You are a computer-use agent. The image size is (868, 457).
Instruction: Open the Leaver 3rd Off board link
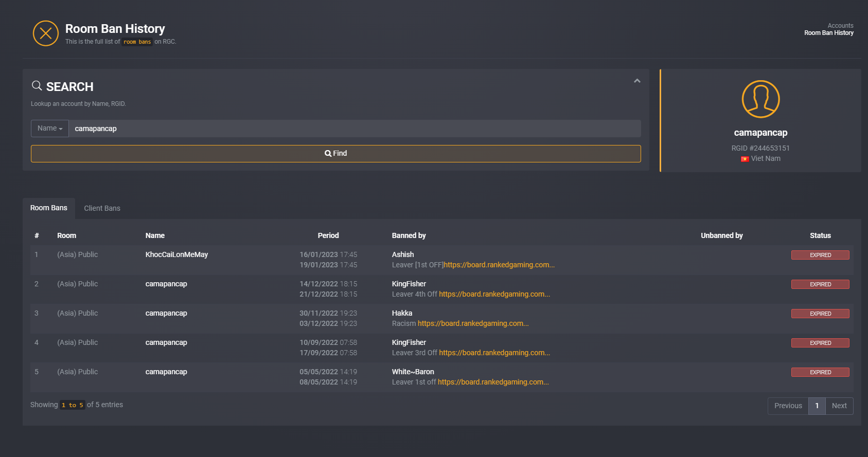coord(494,353)
